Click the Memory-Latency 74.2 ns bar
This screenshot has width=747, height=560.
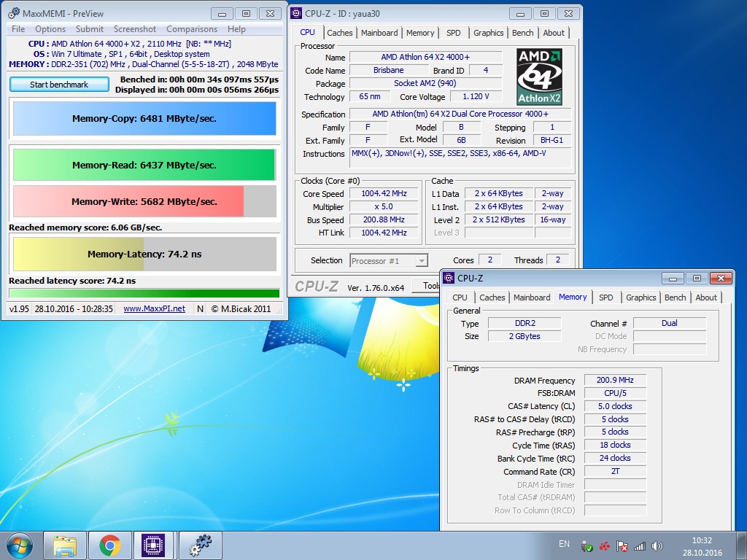(144, 254)
